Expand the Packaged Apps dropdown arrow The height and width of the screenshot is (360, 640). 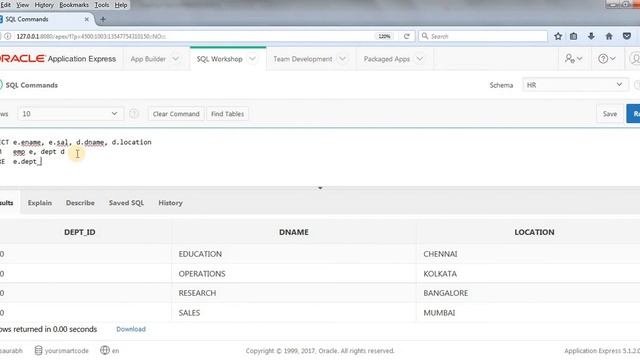pyautogui.click(x=420, y=59)
